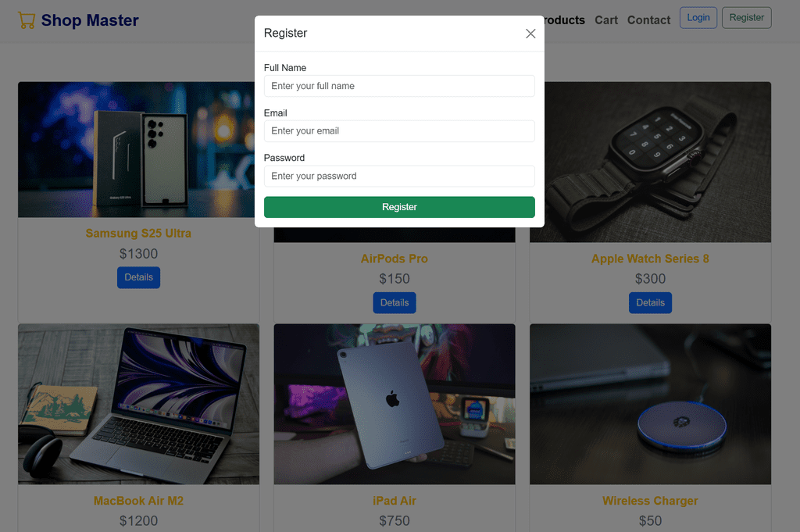The width and height of the screenshot is (800, 532).
Task: Select the Password input field
Action: [x=399, y=176]
